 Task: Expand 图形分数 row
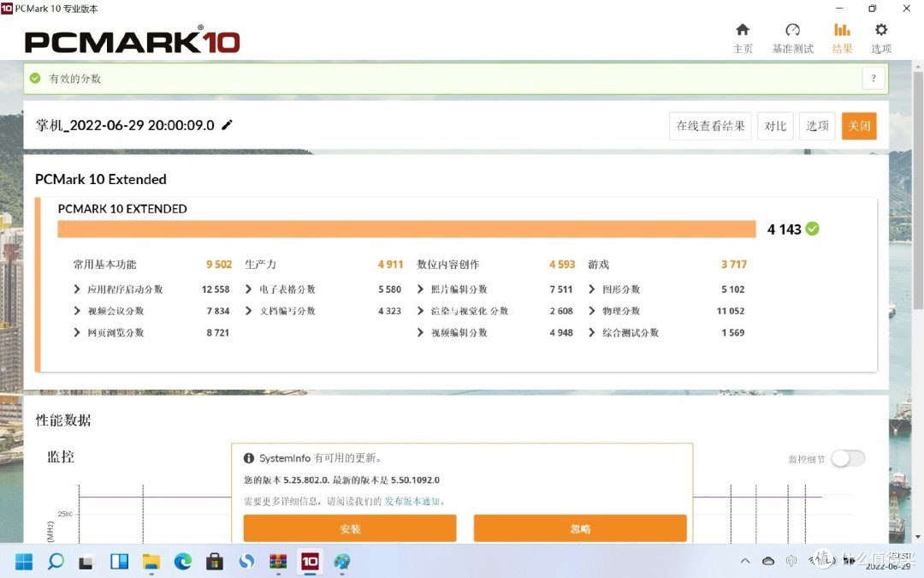click(592, 289)
